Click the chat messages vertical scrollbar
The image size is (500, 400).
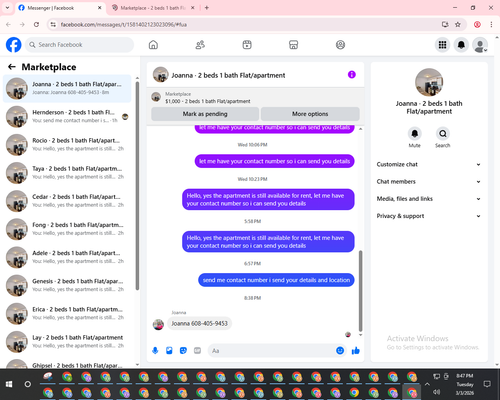360,290
